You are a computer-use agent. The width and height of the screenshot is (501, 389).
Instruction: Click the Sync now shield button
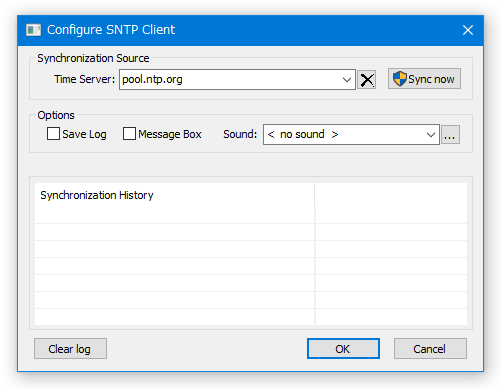(424, 79)
